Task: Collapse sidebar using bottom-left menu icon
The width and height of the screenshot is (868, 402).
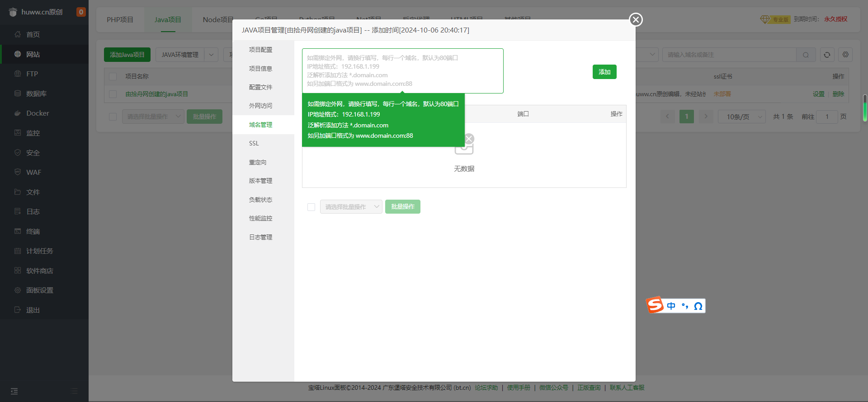Action: click(x=14, y=391)
